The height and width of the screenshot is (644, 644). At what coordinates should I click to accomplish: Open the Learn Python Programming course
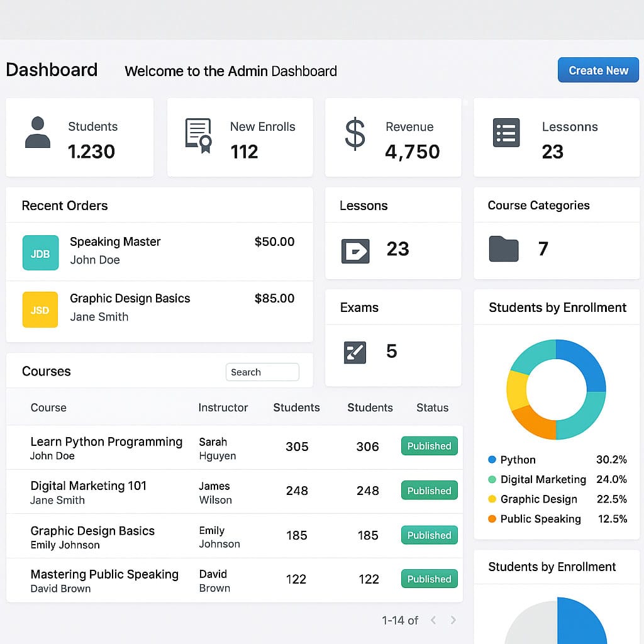(106, 441)
